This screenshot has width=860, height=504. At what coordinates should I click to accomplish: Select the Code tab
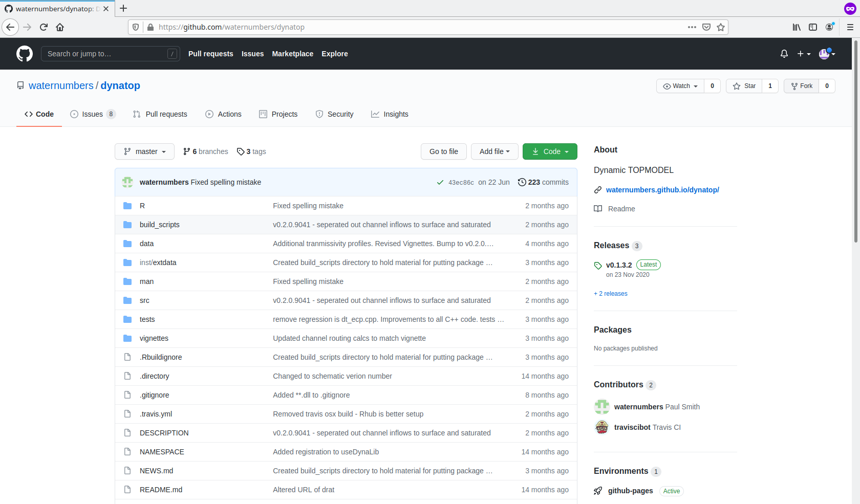coord(39,114)
